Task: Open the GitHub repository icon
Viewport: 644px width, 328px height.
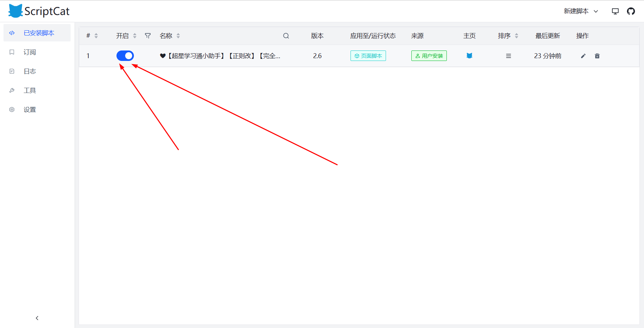Action: (631, 11)
